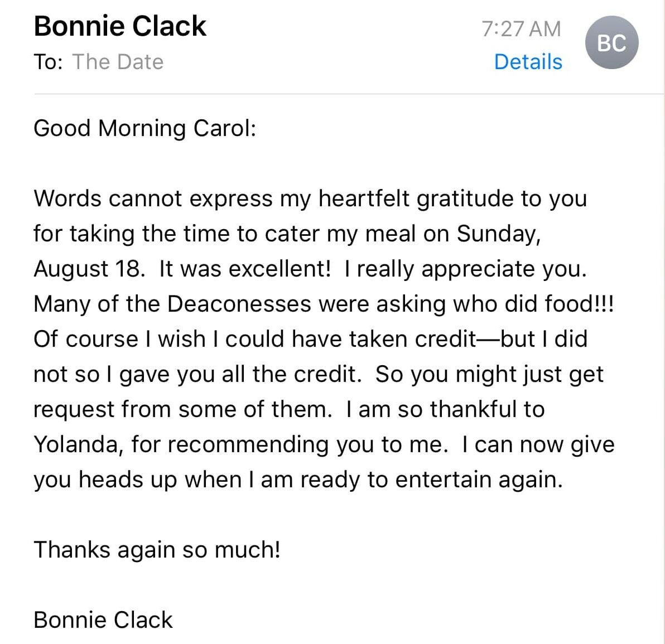Viewport: 665px width, 644px height.
Task: Click the name 'Yolanda,' in the email
Action: point(79,445)
